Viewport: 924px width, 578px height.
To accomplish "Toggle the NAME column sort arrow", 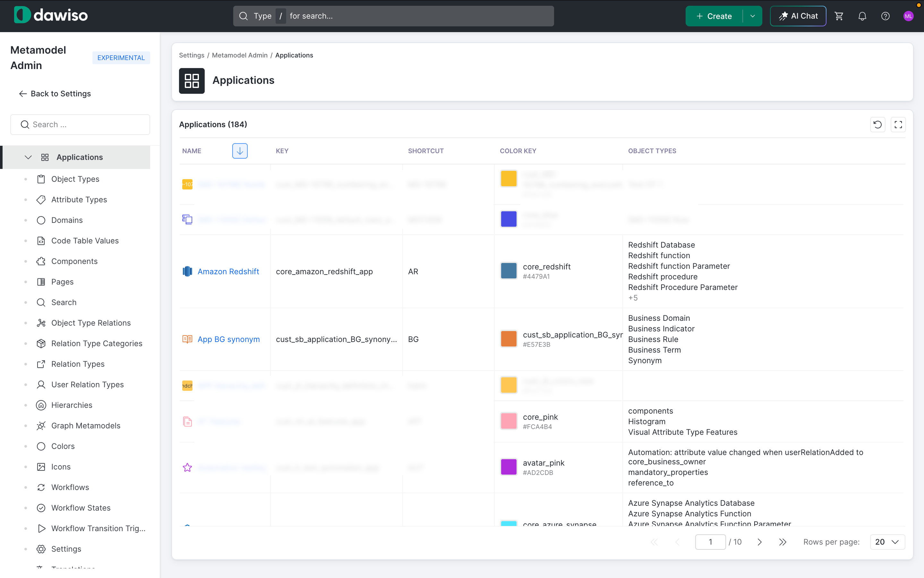I will (x=240, y=151).
